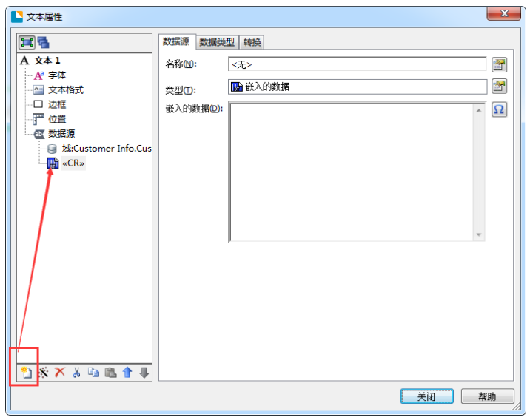Viewport: 530px width, 420px height.
Task: Click the 关闭 close button
Action: (426, 396)
